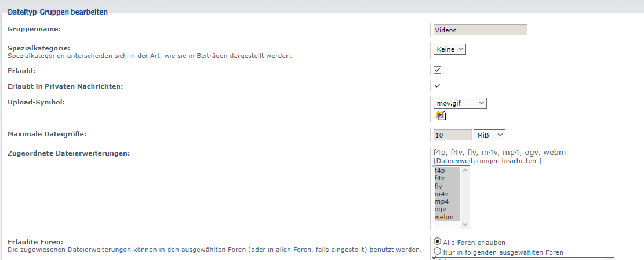The height and width of the screenshot is (260, 644).
Task: Open the Dateierweiterungen bearbeiten link
Action: coord(487,161)
